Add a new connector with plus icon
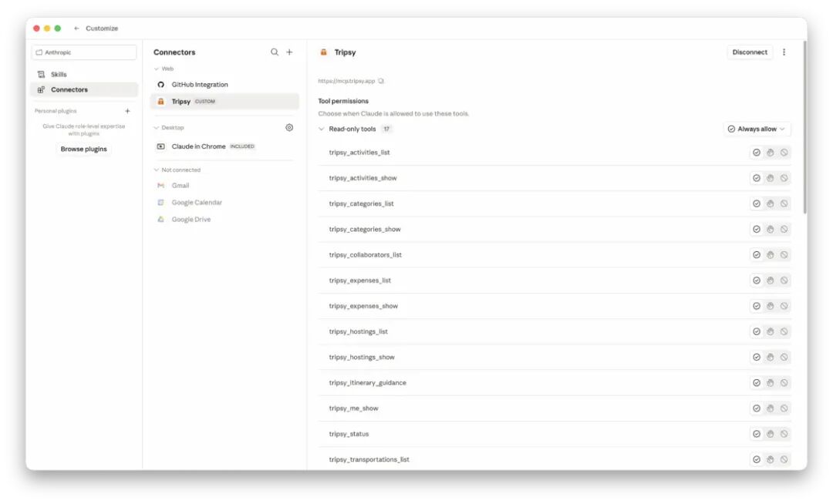Image resolution: width=833 pixels, height=504 pixels. click(289, 52)
